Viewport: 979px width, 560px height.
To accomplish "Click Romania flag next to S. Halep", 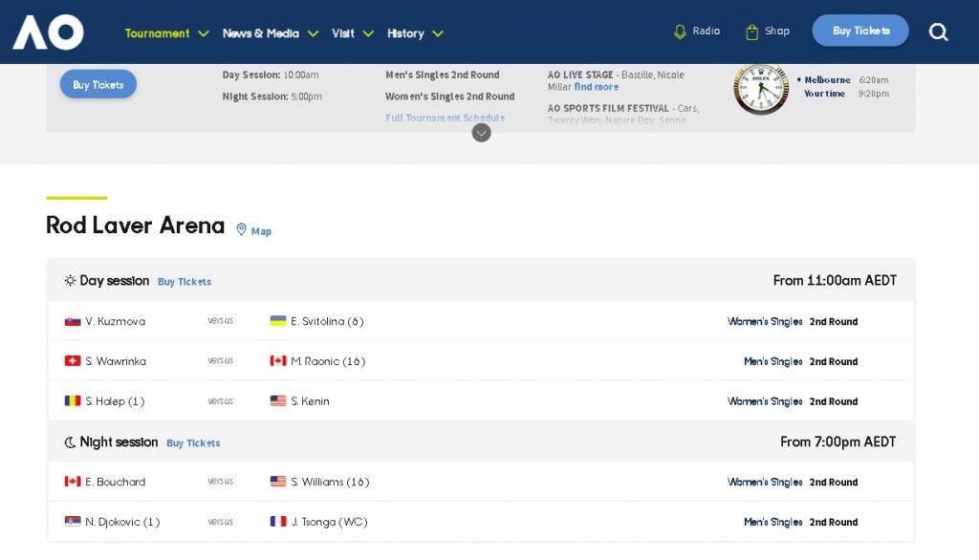I will 73,400.
